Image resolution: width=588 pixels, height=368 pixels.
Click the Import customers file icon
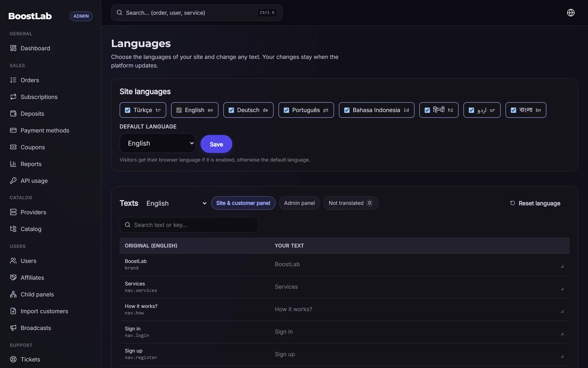[x=13, y=311]
